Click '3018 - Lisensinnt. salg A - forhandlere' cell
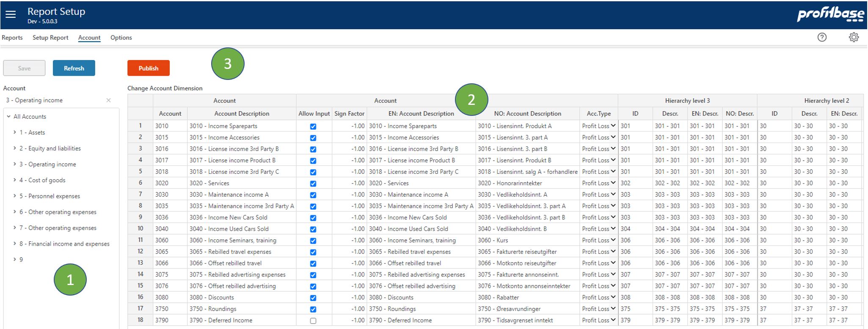868x329 pixels. coord(528,172)
